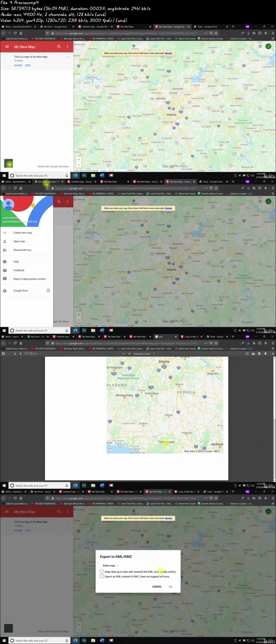Click the Google Drive triangle icon in side menu
This screenshot has width=276, height=644.
click(x=5, y=291)
